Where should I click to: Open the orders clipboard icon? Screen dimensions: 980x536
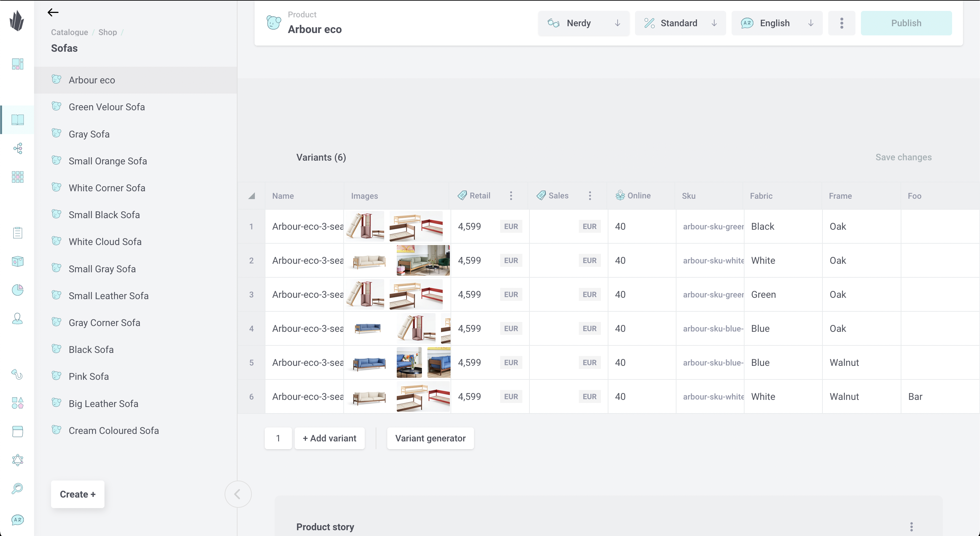click(x=17, y=233)
